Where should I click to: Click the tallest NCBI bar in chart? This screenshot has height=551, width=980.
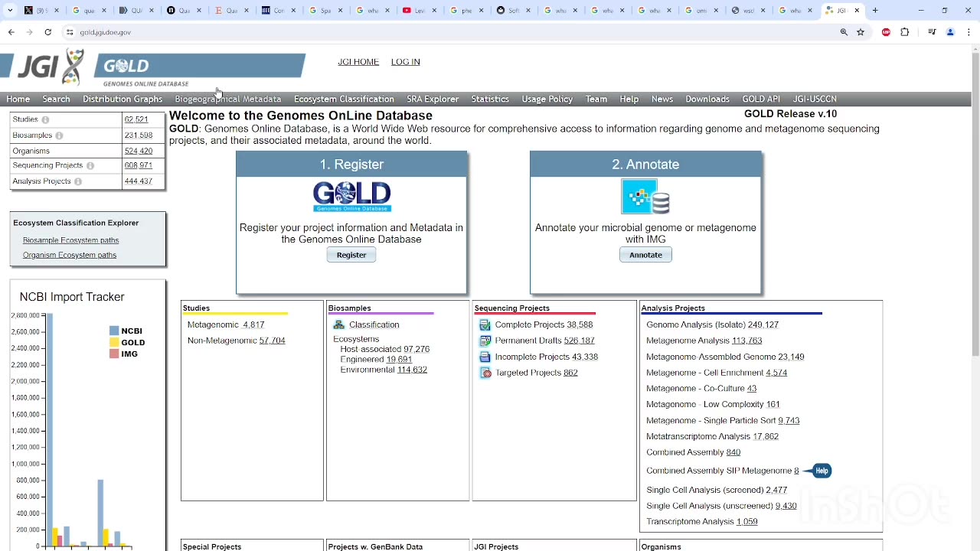50,430
